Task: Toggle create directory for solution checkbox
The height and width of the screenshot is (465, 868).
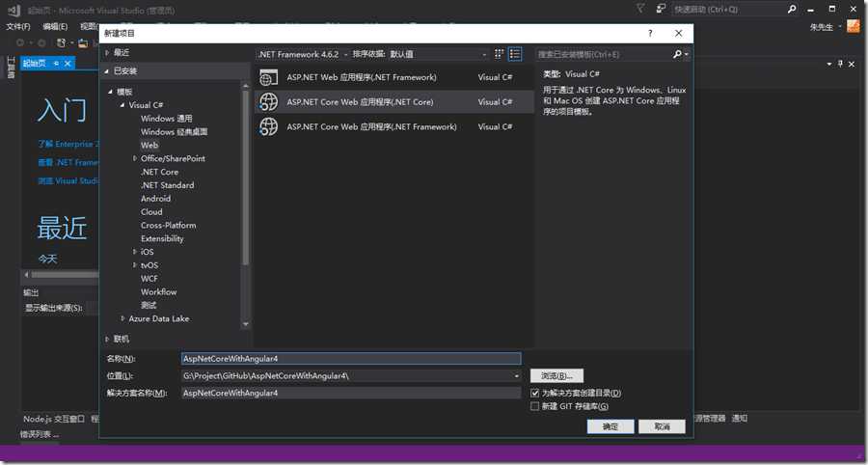Action: 534,393
